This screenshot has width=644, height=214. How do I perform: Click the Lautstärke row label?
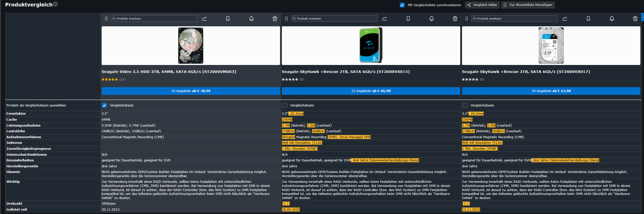coord(16,131)
